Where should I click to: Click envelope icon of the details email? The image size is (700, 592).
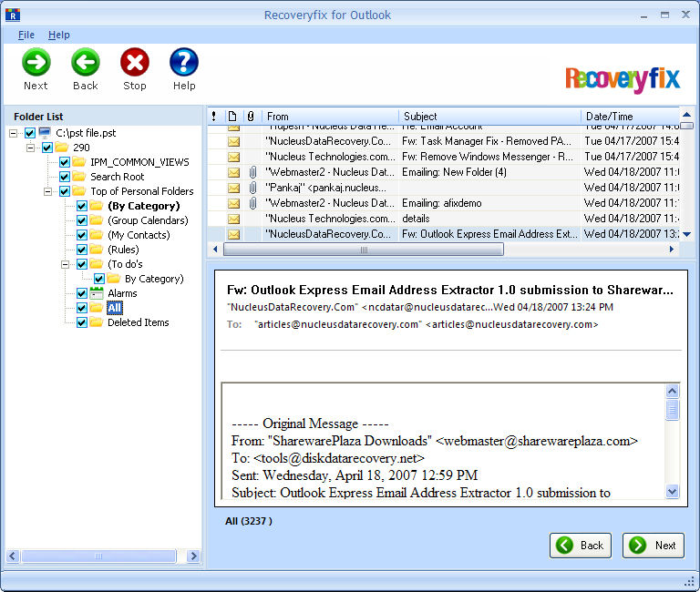pos(233,219)
